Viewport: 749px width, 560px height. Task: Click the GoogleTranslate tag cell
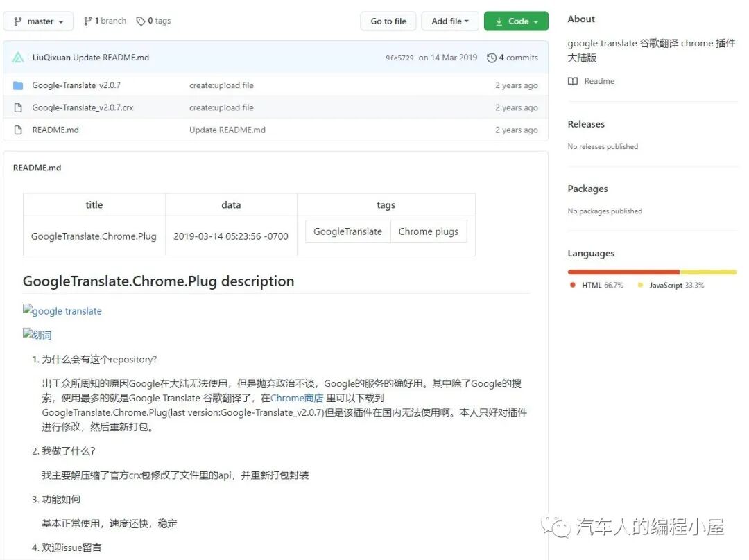click(x=347, y=231)
